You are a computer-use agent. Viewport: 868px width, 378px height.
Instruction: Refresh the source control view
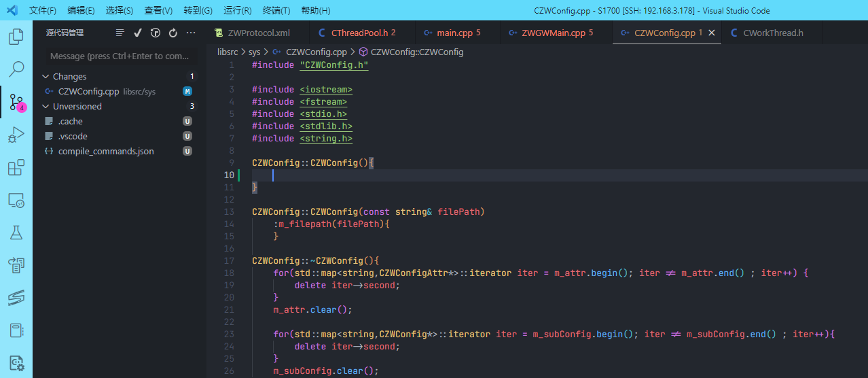coord(173,33)
